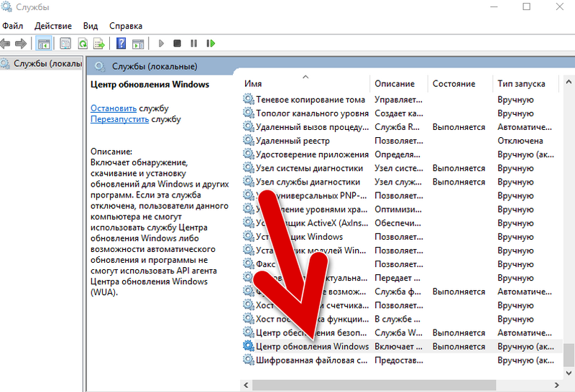This screenshot has width=575, height=392.
Task: Sort by the Состояние column header
Action: click(x=460, y=84)
